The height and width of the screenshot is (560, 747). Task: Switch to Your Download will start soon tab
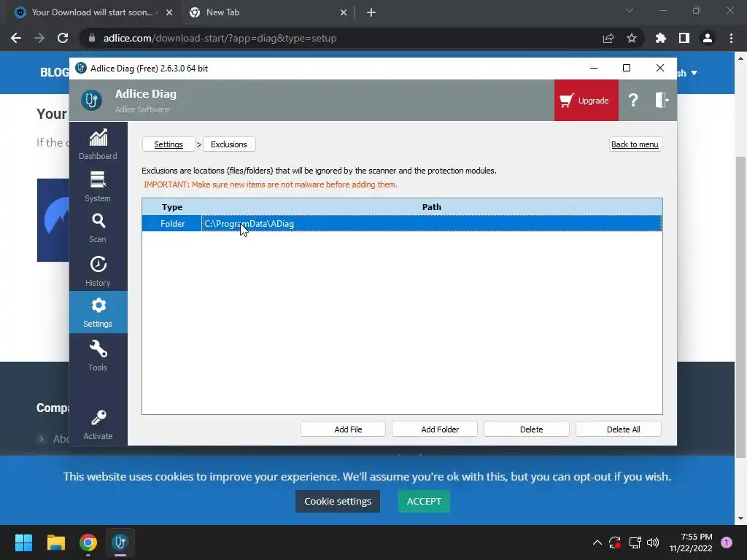(92, 12)
